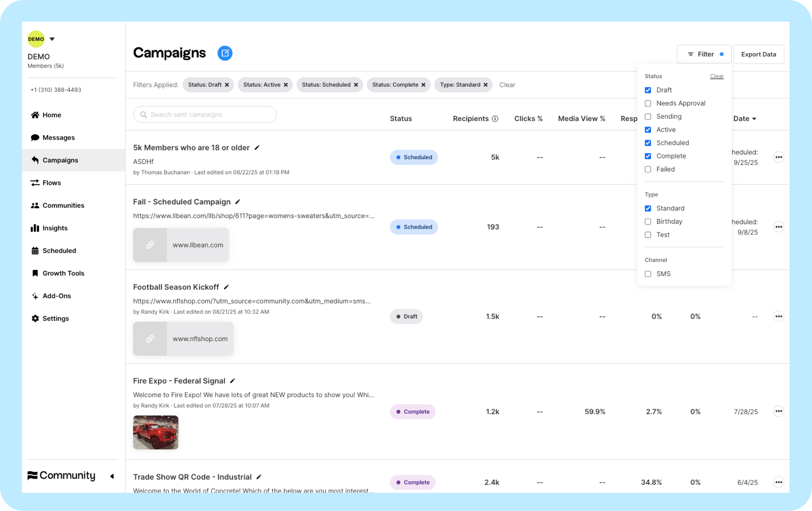The width and height of the screenshot is (812, 511).
Task: Uncheck the Complete status filter
Action: click(648, 156)
